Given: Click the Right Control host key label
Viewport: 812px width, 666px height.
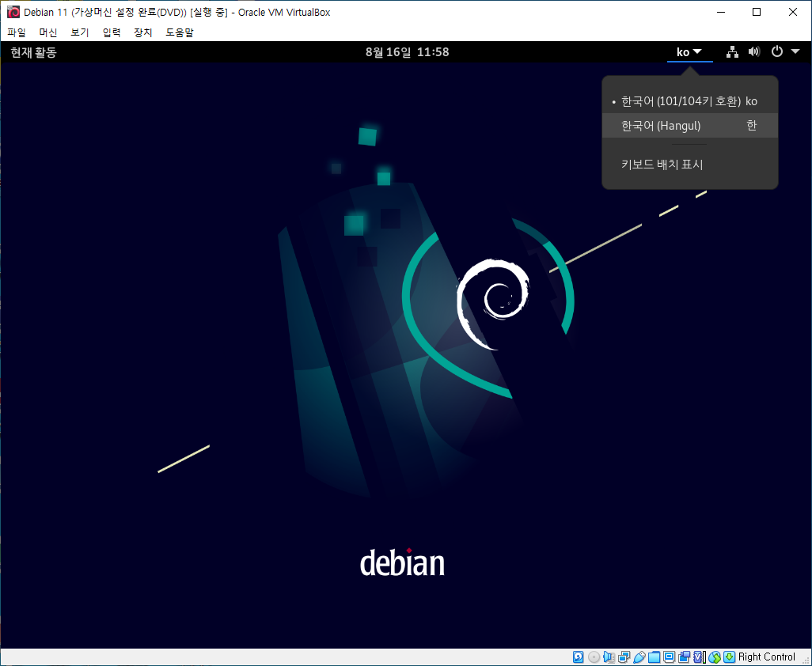Looking at the screenshot, I should click(x=766, y=657).
